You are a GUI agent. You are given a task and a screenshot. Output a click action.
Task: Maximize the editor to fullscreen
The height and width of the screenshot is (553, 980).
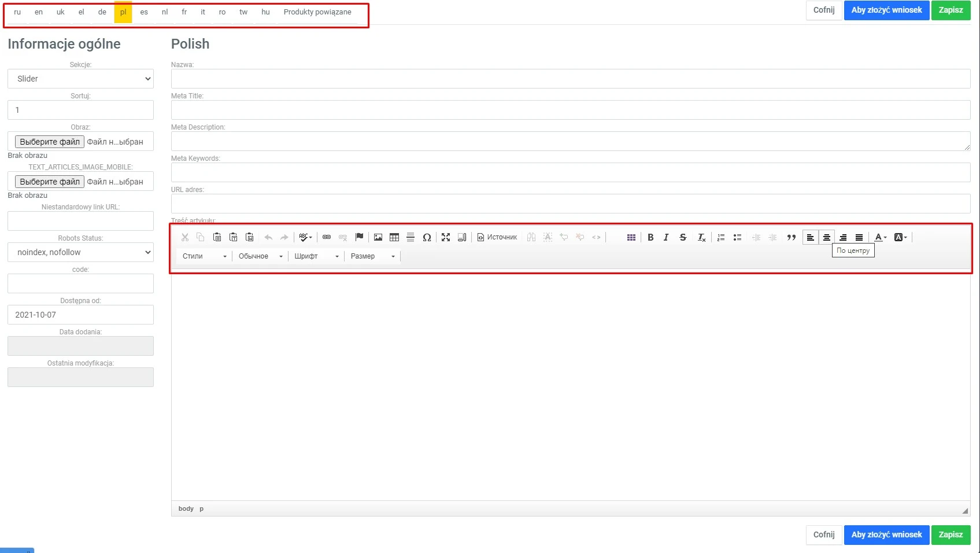pos(446,237)
